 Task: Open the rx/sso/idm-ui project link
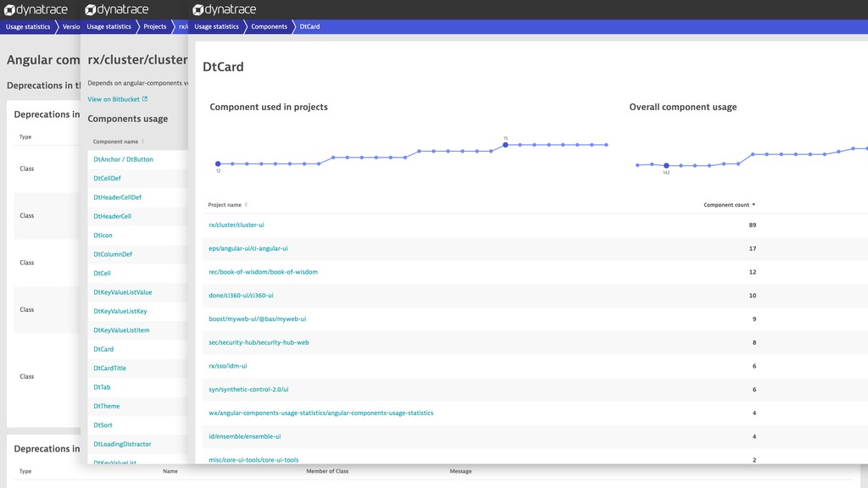click(x=227, y=366)
